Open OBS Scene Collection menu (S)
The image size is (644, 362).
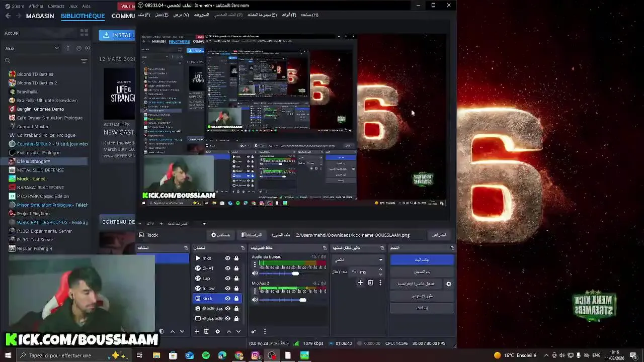point(262,15)
